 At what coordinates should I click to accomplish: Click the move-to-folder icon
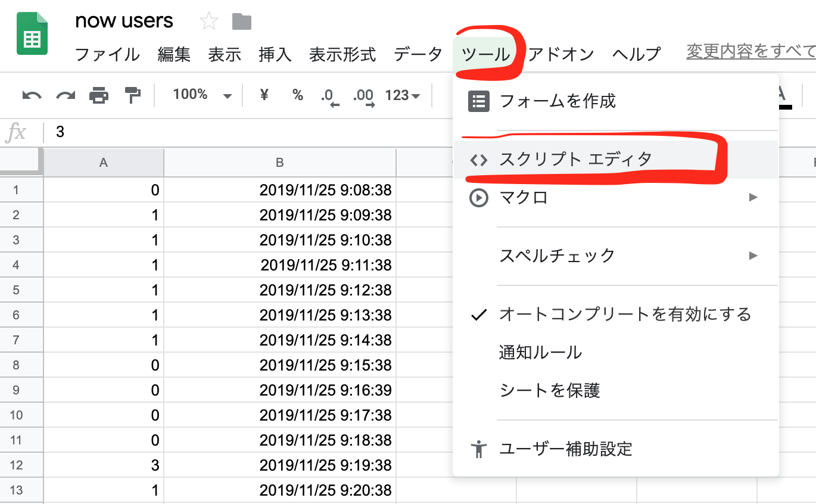click(242, 22)
